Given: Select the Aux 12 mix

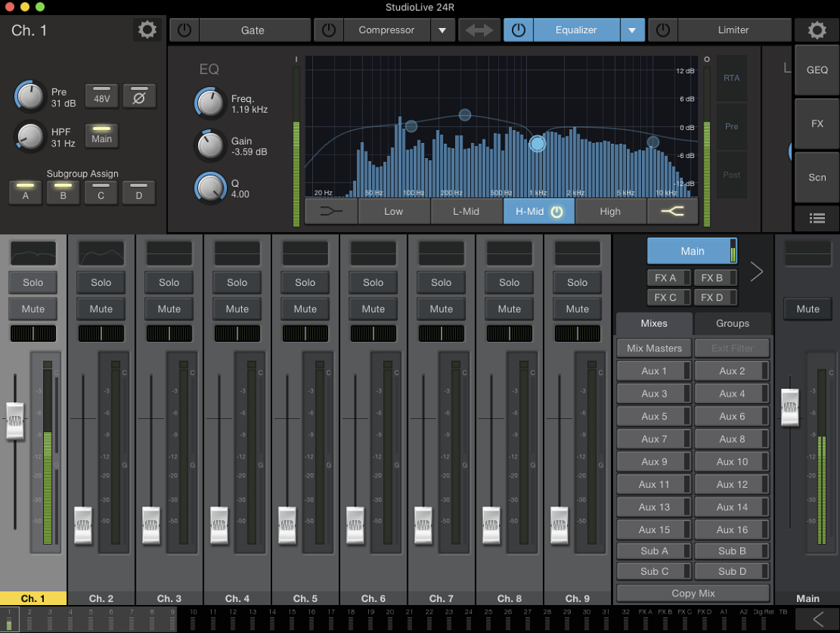Looking at the screenshot, I should coord(732,484).
